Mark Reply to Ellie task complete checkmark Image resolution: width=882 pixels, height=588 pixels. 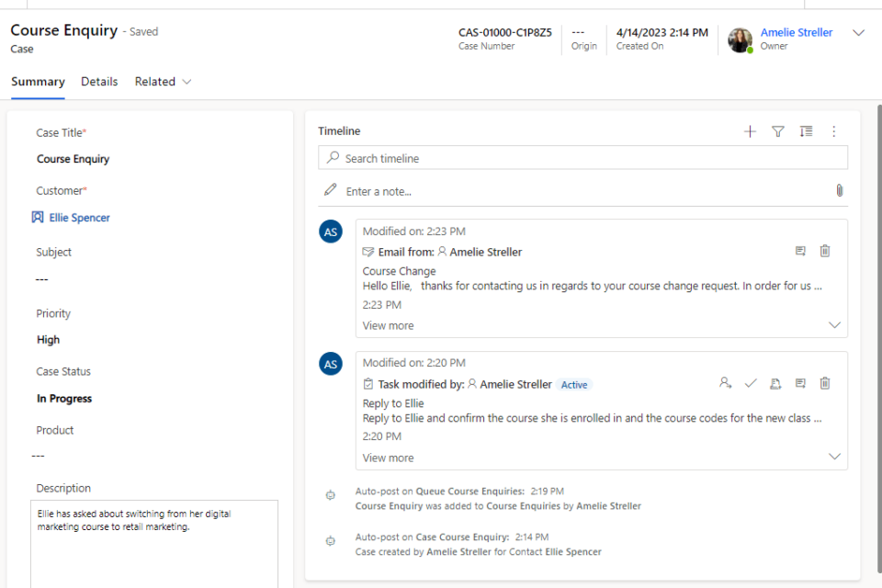coord(751,383)
